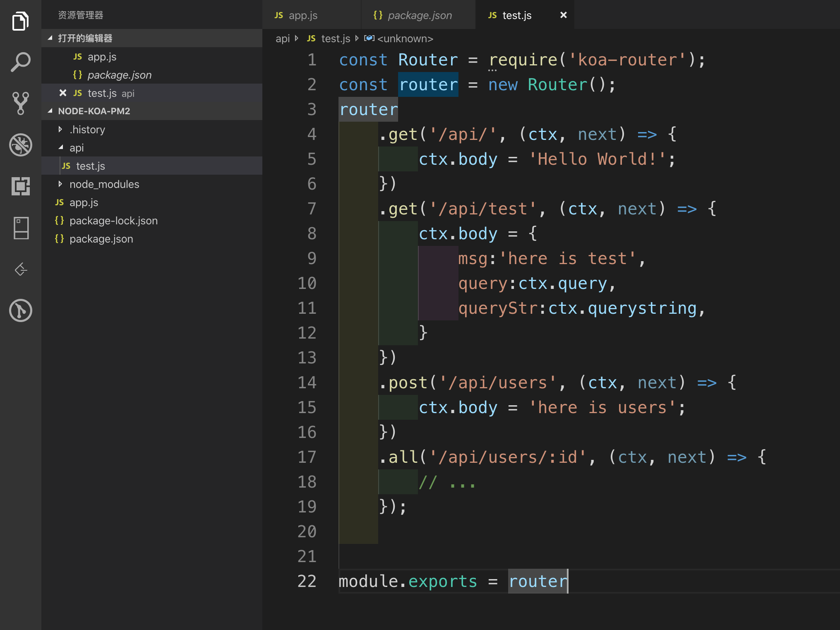
Task: Click line number 22 in the gutter
Action: pos(306,581)
